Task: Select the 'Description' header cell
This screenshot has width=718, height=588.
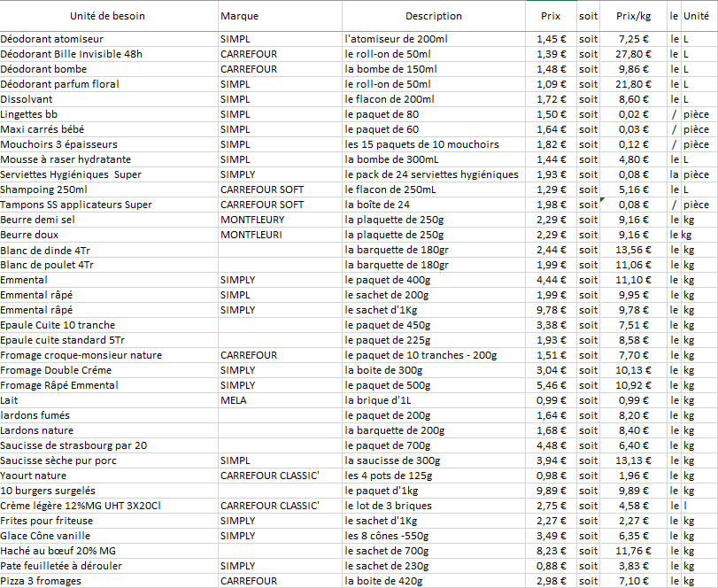Action: (434, 16)
